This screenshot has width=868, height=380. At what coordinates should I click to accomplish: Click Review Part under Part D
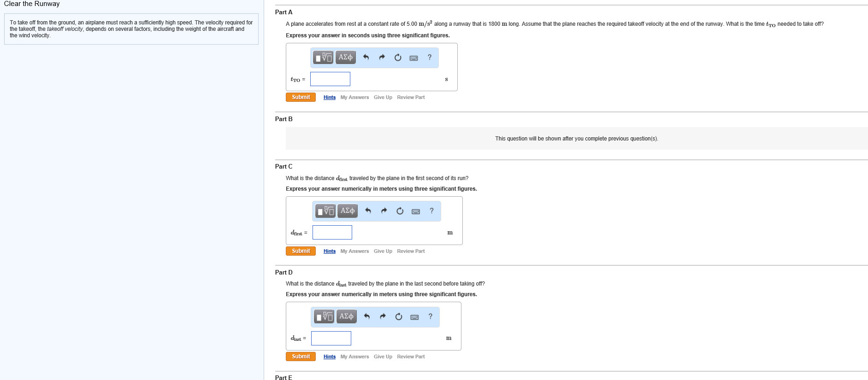(x=411, y=357)
